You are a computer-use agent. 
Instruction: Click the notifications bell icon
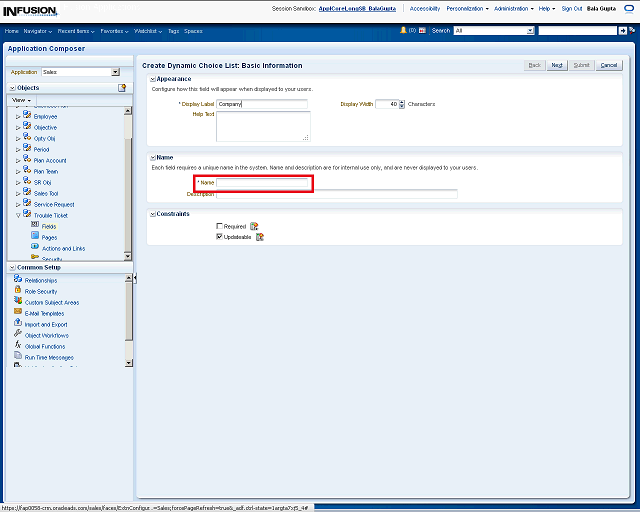click(x=403, y=31)
